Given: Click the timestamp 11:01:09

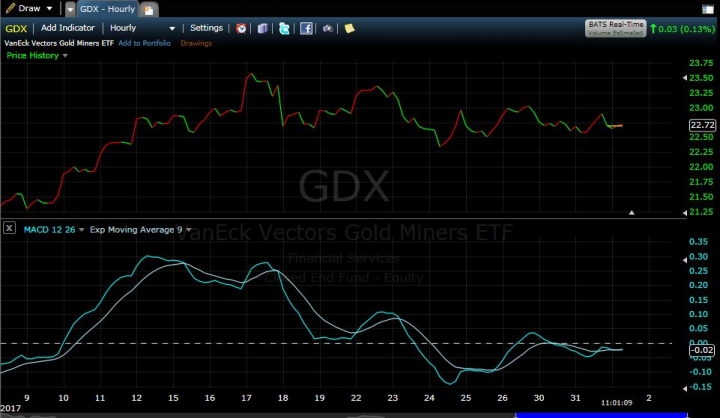Looking at the screenshot, I should (x=617, y=403).
